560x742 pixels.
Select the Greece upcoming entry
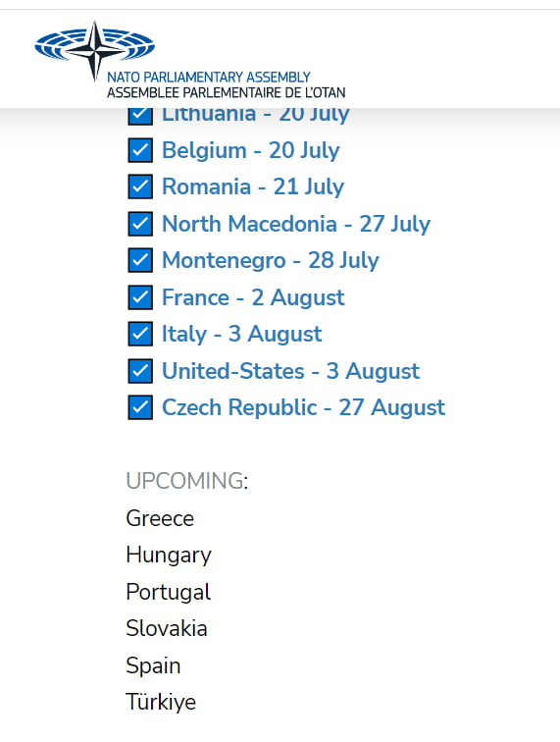coord(160,518)
